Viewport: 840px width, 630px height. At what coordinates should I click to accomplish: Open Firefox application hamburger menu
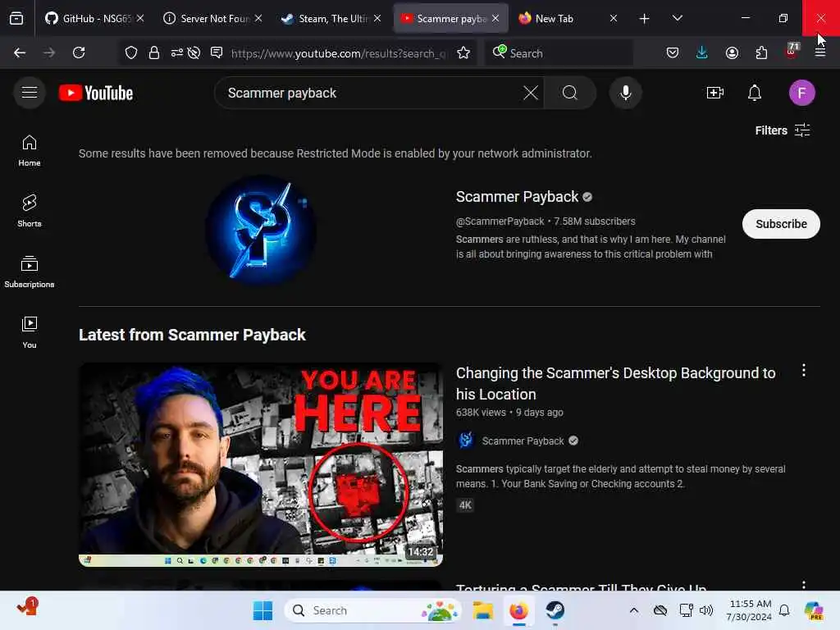tap(820, 52)
